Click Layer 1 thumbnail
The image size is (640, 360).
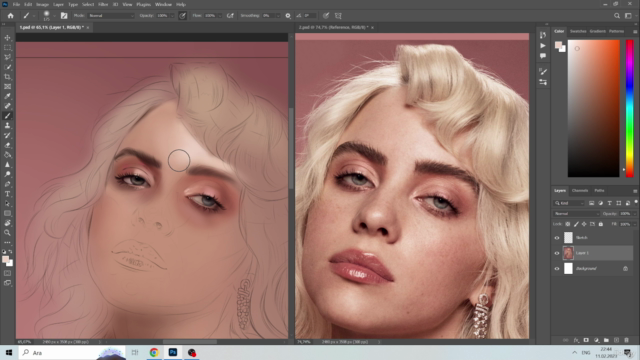[x=568, y=253]
